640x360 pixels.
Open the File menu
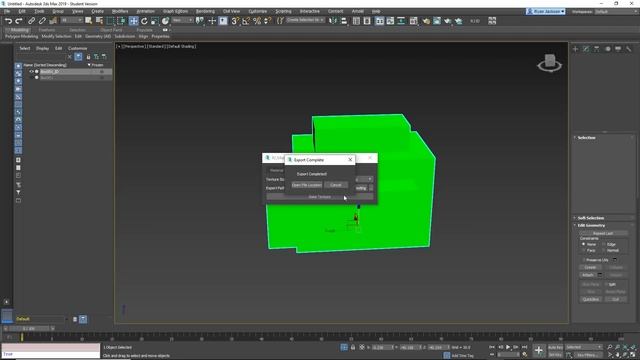[x=7, y=11]
